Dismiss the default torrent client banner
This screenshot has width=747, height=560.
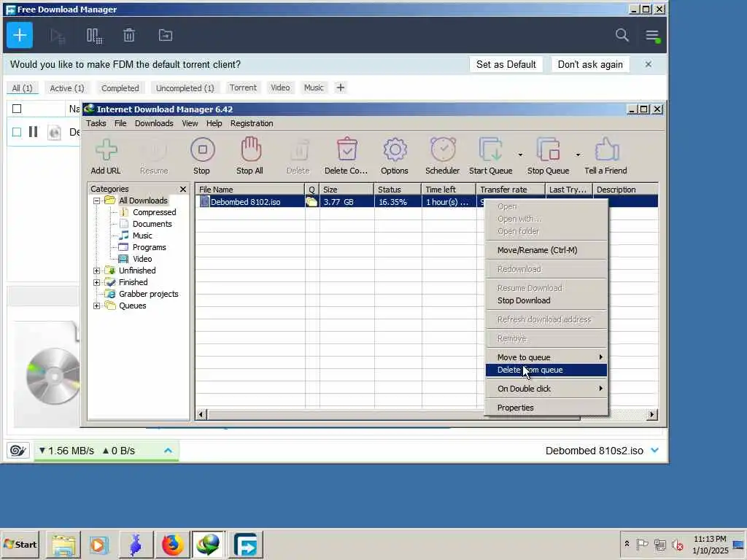[x=649, y=64]
